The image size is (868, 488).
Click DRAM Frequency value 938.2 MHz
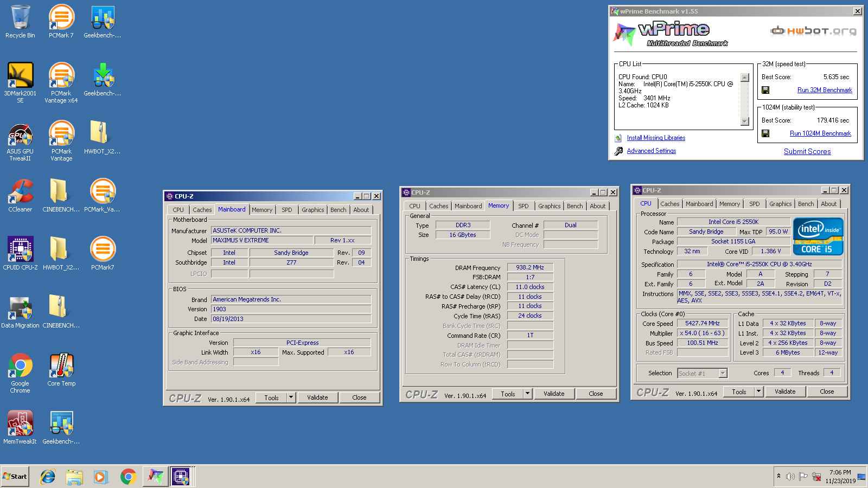pyautogui.click(x=530, y=267)
